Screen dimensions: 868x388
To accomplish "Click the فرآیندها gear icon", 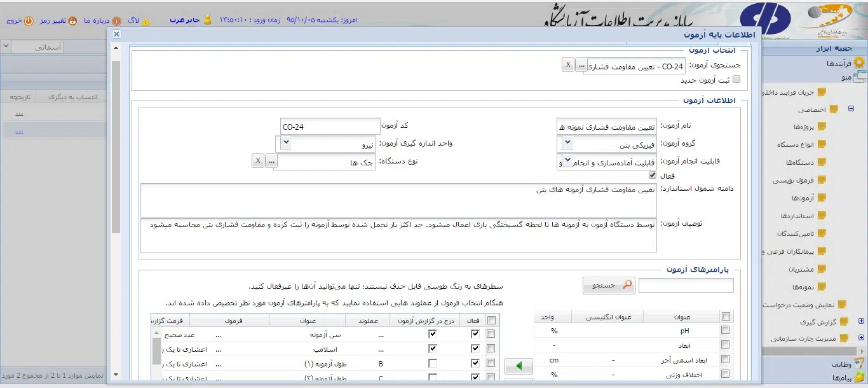I will 859,63.
